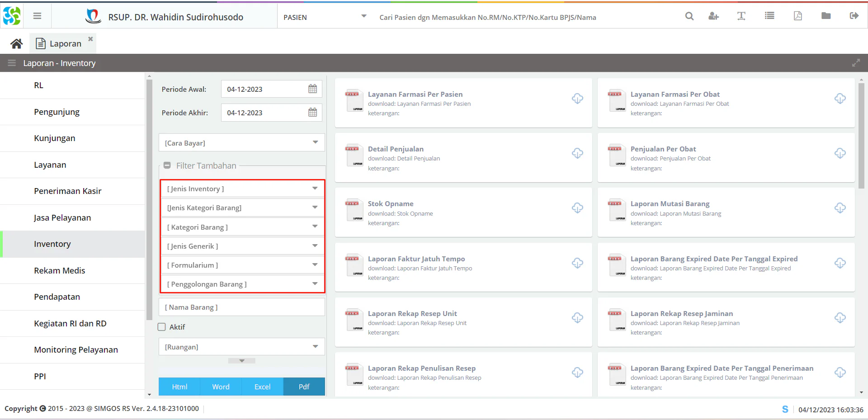Image resolution: width=868 pixels, height=420 pixels.
Task: Enable the Aktif checkbox
Action: pyautogui.click(x=162, y=327)
